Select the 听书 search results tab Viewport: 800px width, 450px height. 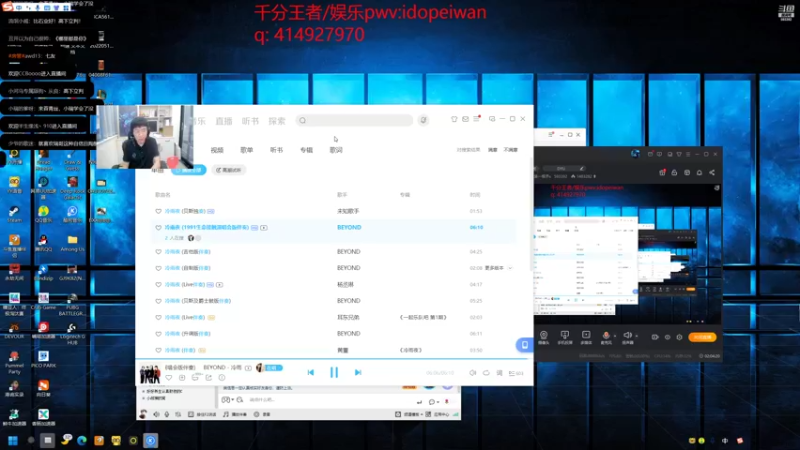pyautogui.click(x=276, y=150)
